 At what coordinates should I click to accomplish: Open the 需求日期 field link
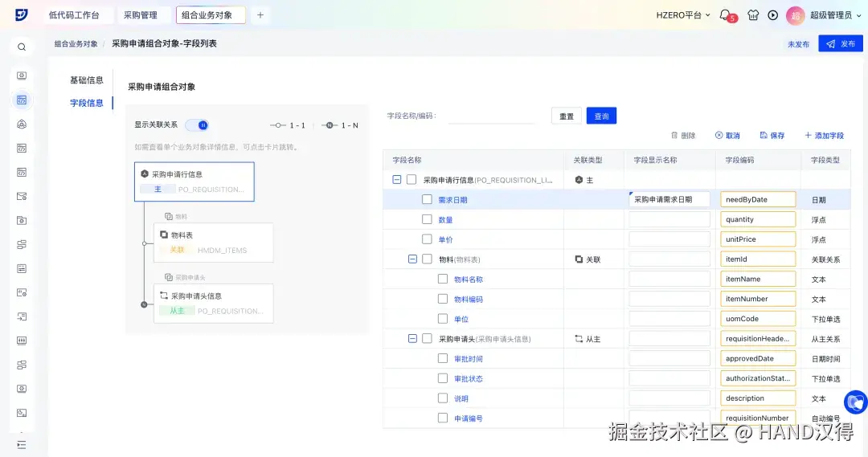452,200
